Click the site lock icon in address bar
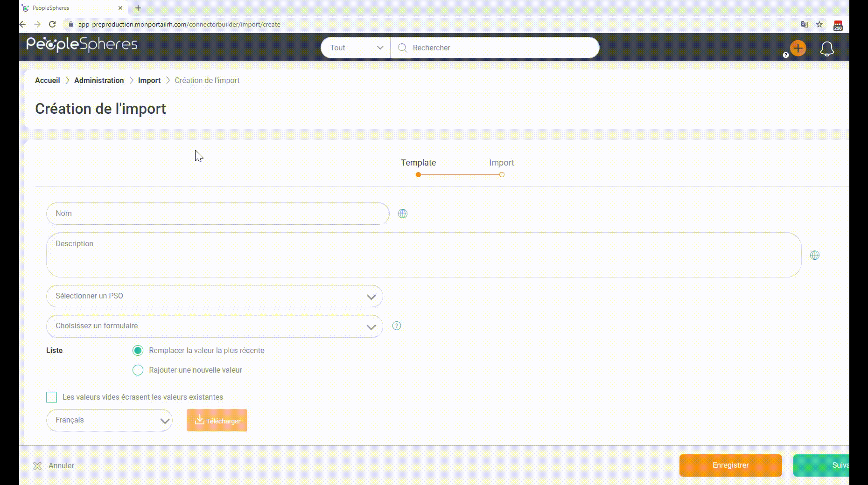868x485 pixels. tap(71, 24)
